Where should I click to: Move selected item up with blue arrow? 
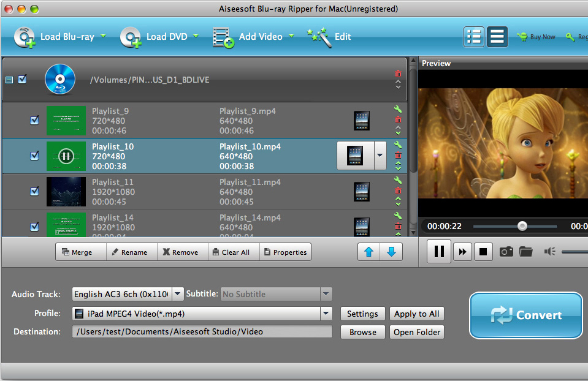(368, 252)
